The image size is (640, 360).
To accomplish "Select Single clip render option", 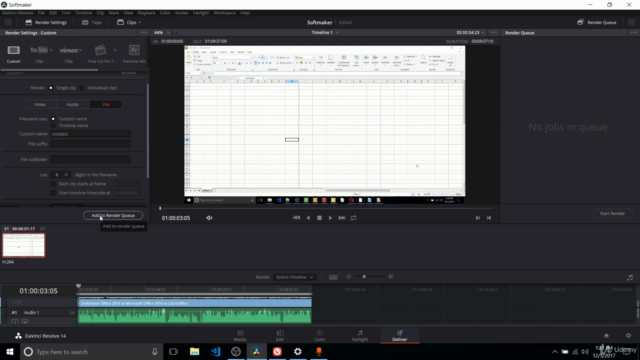I will 51,88.
